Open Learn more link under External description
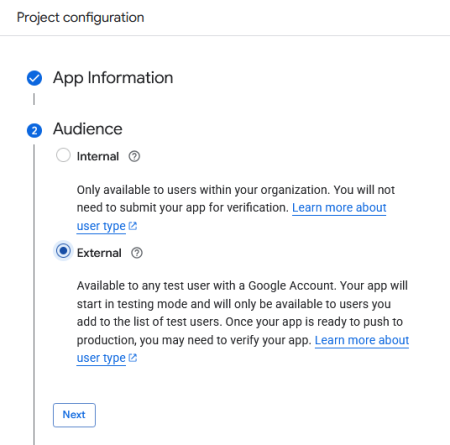The image size is (450, 445). click(x=362, y=340)
